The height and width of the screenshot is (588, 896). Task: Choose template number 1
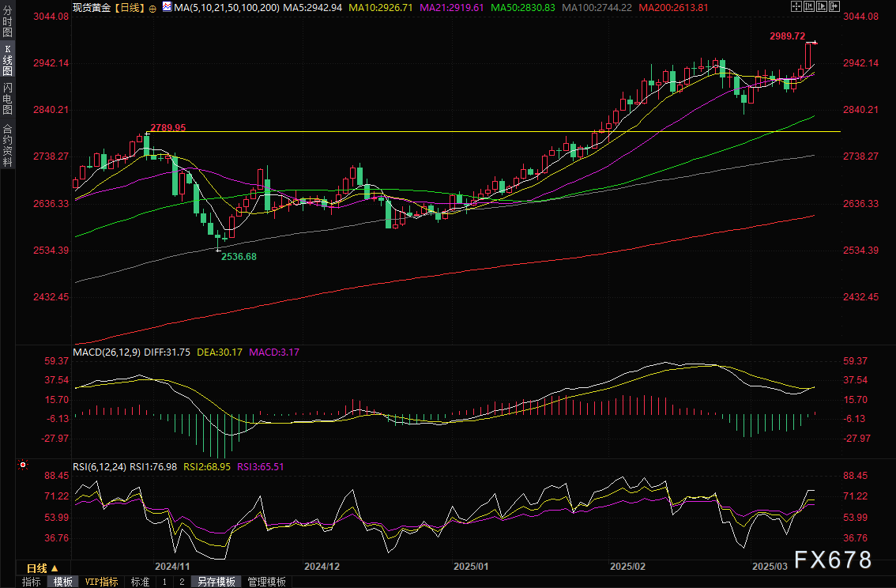coord(164,582)
